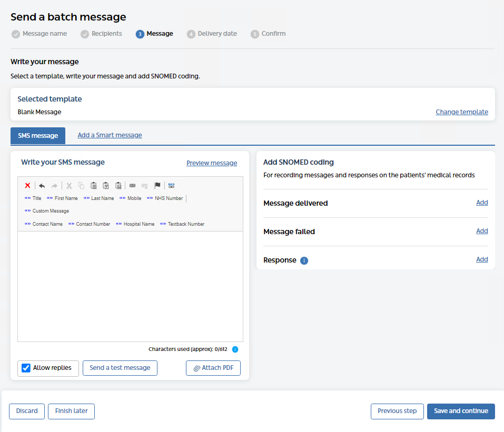Click the undo arrow in editor toolbar
Viewport: 504px width, 432px height.
coord(42,186)
